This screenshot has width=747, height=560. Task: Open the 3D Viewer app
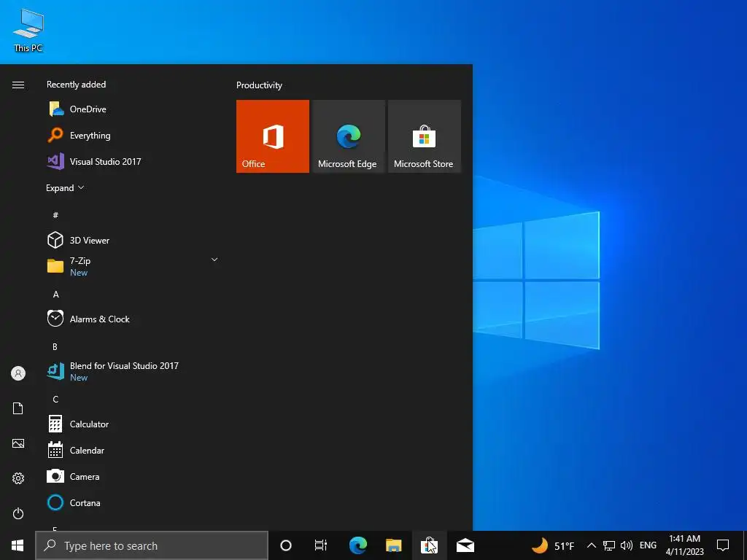click(133, 240)
